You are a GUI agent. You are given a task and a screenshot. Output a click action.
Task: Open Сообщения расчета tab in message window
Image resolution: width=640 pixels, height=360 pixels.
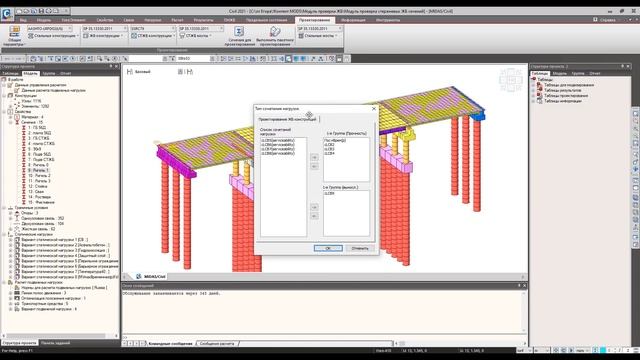(x=217, y=344)
